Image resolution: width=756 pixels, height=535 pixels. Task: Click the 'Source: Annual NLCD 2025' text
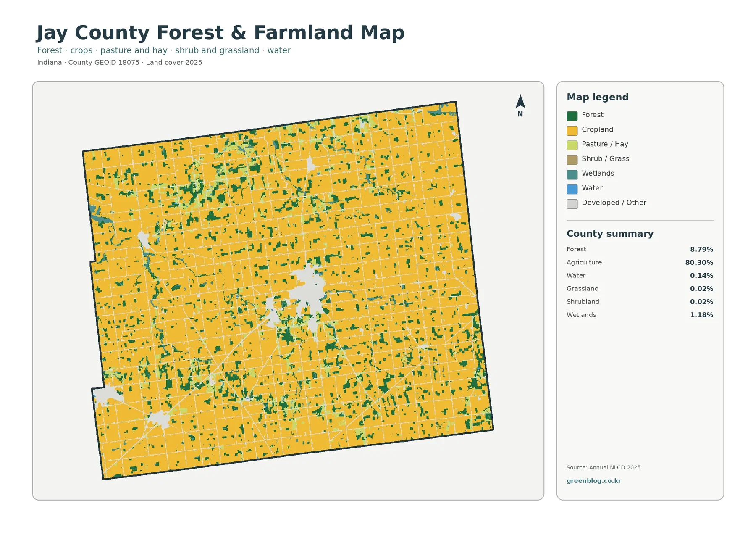point(604,468)
